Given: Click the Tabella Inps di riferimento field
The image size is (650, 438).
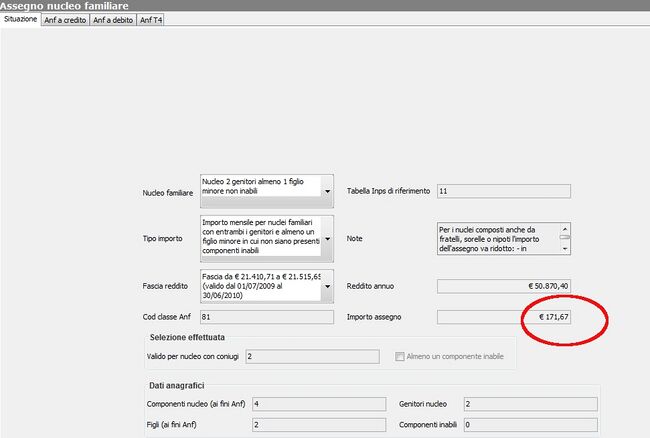Looking at the screenshot, I should point(503,191).
